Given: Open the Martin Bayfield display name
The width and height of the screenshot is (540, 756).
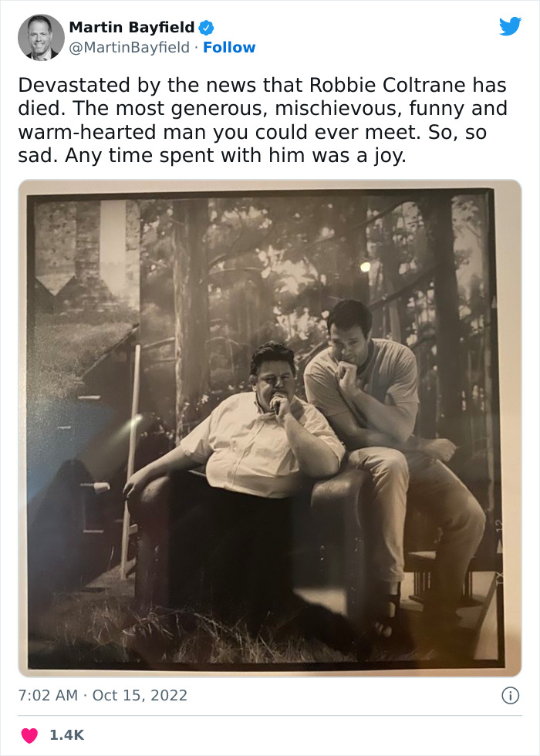Looking at the screenshot, I should coord(132,27).
